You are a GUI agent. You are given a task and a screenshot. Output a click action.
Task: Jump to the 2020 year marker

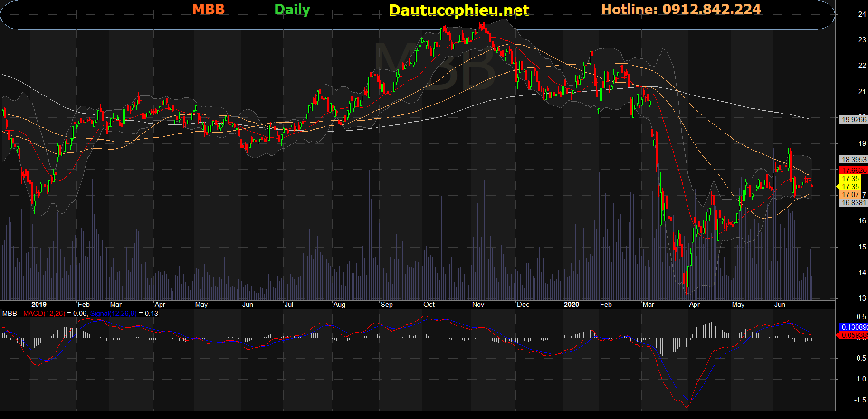[x=571, y=305]
